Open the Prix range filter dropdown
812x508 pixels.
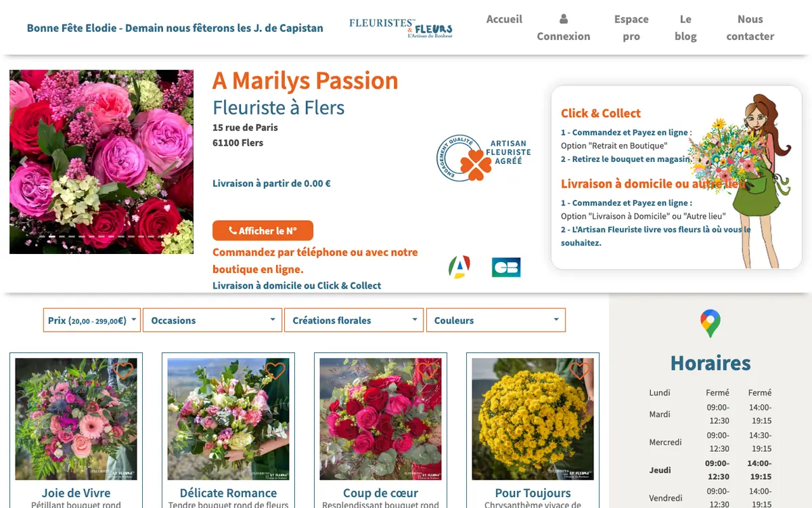coord(92,320)
